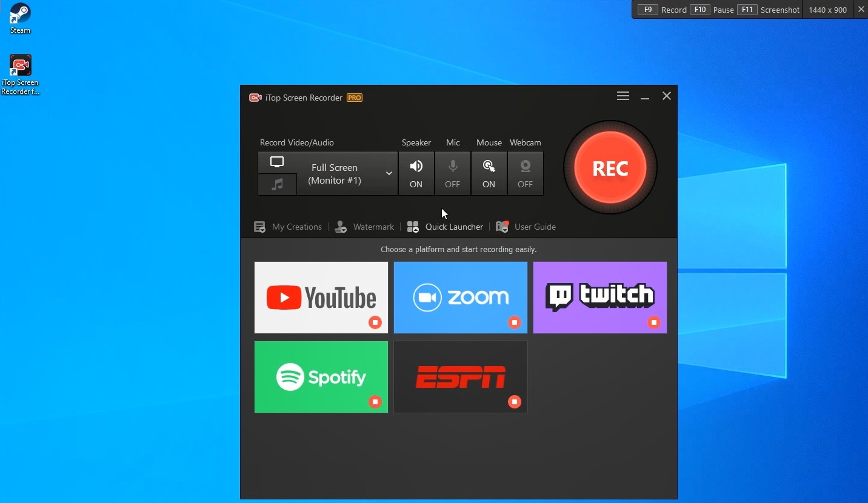Disable the Mouse cursor recording toggle
Viewport: 868px width, 503px height.
(489, 173)
